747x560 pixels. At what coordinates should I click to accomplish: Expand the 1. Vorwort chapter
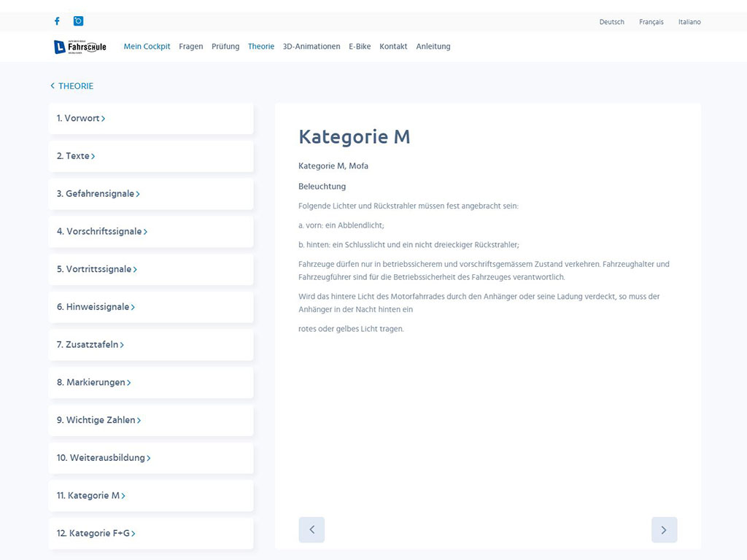coord(81,118)
